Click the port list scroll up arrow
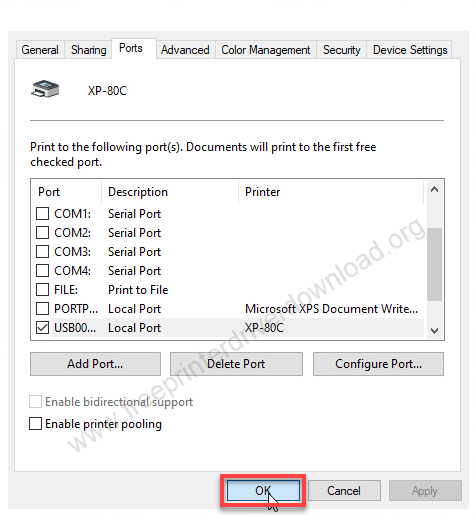476x516 pixels. [434, 190]
